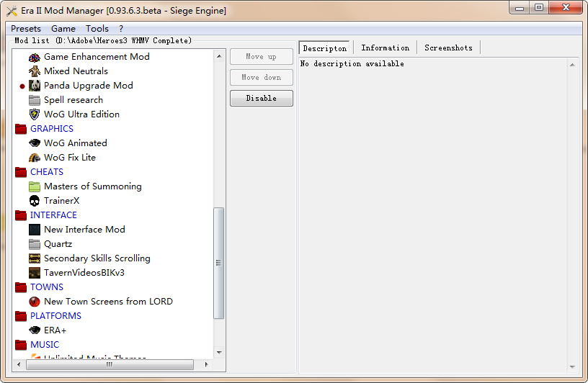The height and width of the screenshot is (383, 588).
Task: Click the Secondary Skills Scrolling icon
Action: click(35, 258)
